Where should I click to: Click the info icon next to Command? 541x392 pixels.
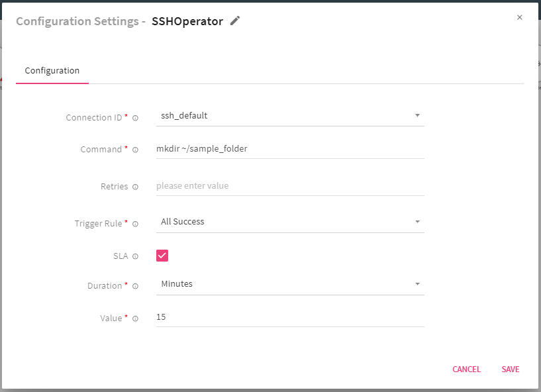(x=135, y=150)
